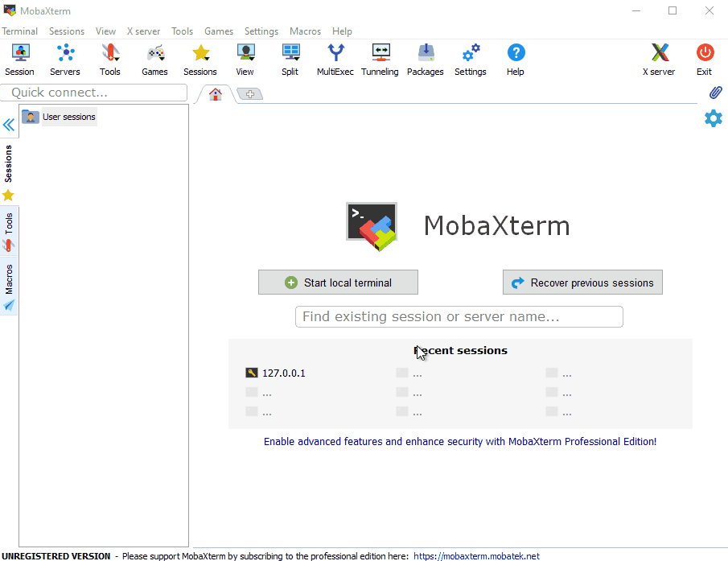This screenshot has width=728, height=561.
Task: Open a new Session from the toolbar
Action: click(x=19, y=60)
